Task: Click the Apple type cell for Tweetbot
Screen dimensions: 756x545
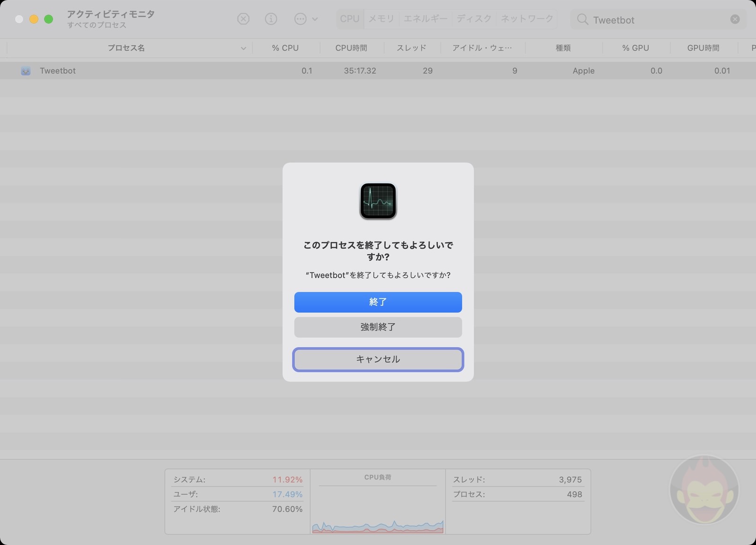Action: tap(584, 71)
